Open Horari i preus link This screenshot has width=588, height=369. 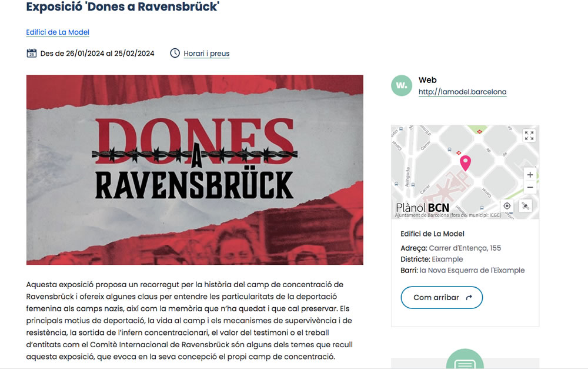pos(206,54)
